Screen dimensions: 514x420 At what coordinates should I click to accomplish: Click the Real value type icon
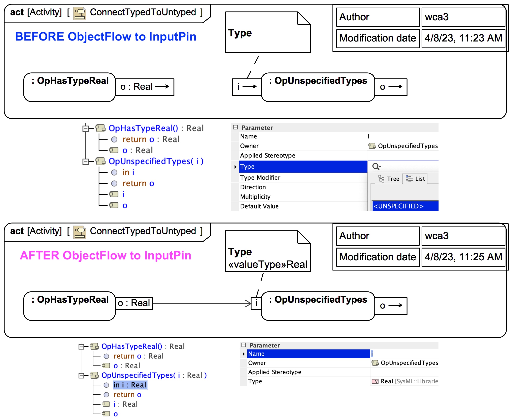(375, 382)
